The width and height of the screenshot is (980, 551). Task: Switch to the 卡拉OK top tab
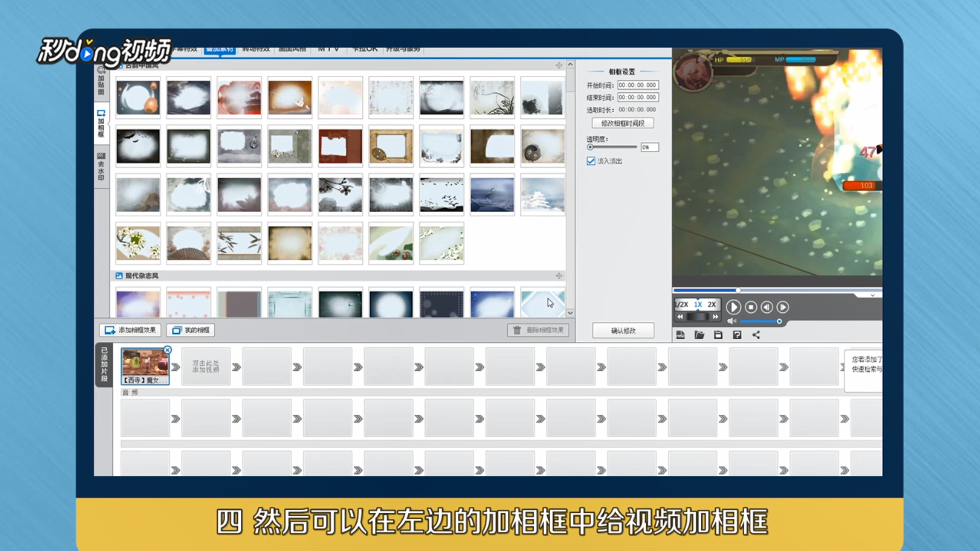(x=365, y=49)
